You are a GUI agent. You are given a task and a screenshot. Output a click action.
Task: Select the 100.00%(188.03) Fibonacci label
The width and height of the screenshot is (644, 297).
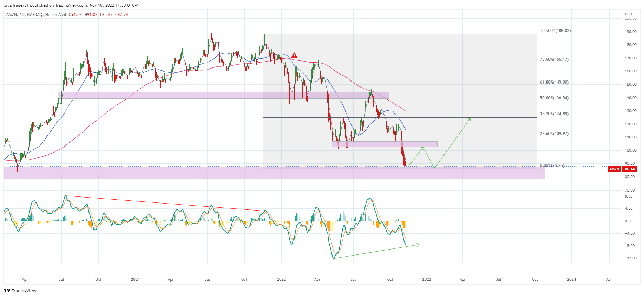[555, 31]
